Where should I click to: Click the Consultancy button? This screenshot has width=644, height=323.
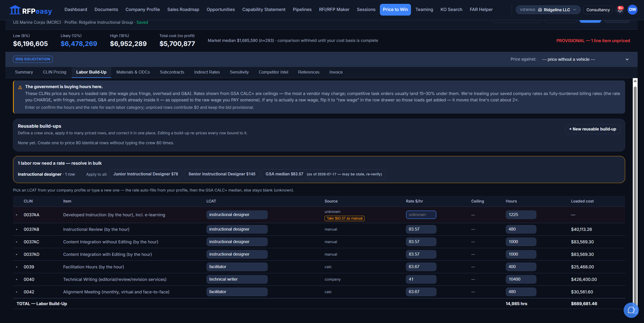[598, 10]
